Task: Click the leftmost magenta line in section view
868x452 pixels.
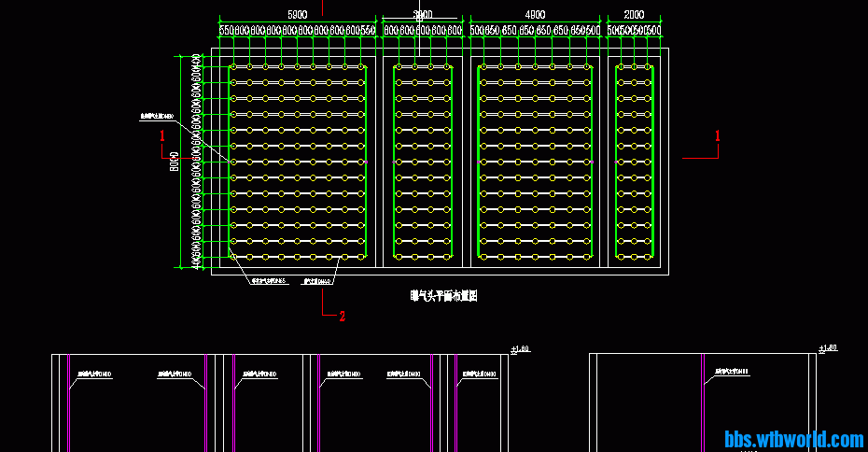Action: (68, 402)
